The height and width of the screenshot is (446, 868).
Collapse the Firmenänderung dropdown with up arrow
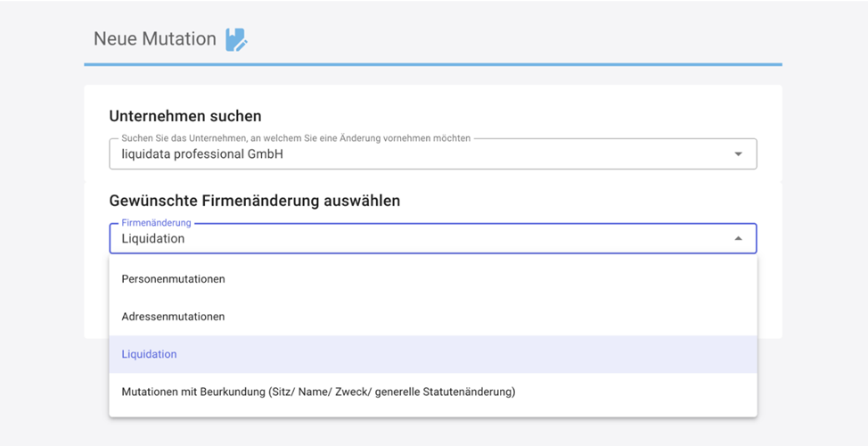pyautogui.click(x=738, y=238)
